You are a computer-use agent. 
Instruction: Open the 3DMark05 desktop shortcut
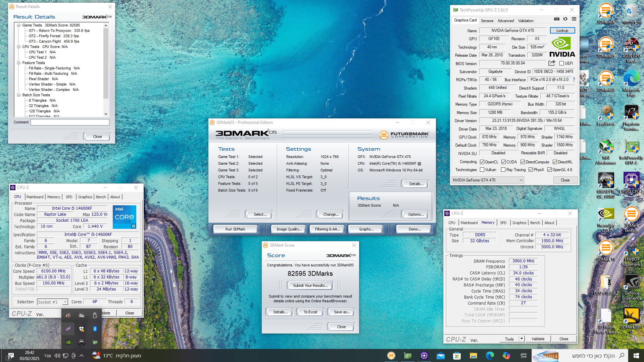point(606,47)
